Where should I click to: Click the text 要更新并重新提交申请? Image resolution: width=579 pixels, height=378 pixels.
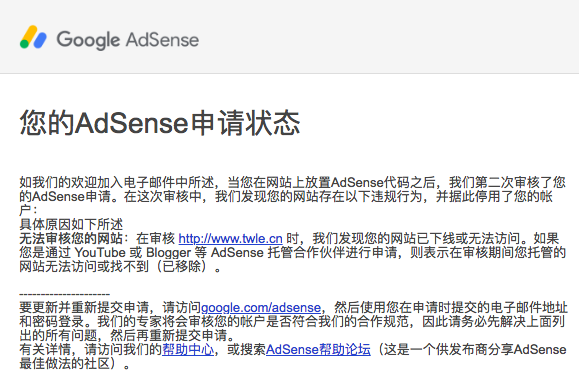[84, 307]
